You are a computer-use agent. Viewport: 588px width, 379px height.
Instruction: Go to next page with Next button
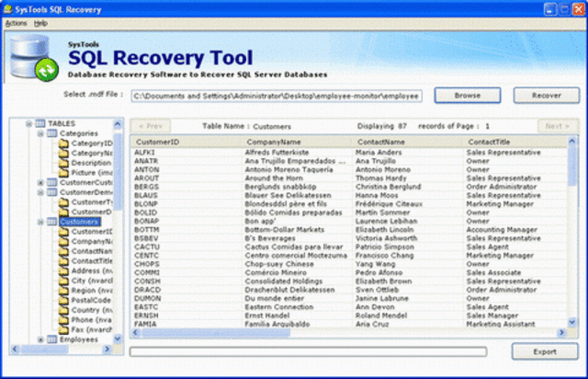558,126
